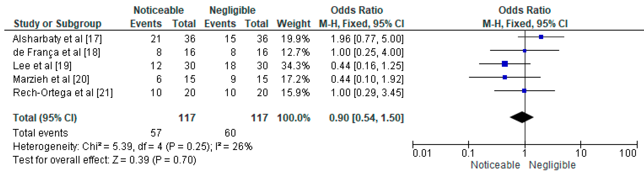The image size is (644, 174).
Task: Click the 'Study or Subgroup' column header
Action: coord(57,24)
